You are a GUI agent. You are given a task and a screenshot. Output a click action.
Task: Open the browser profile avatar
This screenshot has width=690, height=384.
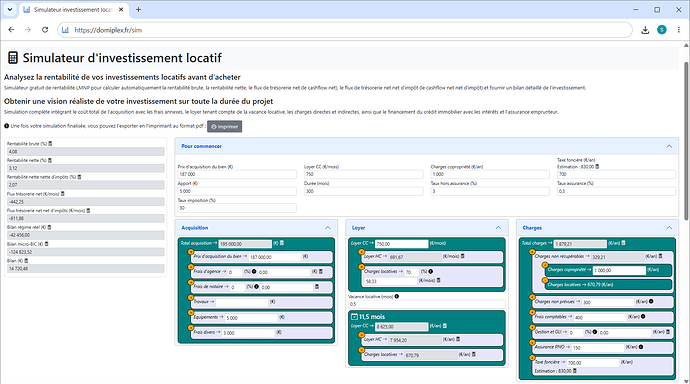point(662,30)
